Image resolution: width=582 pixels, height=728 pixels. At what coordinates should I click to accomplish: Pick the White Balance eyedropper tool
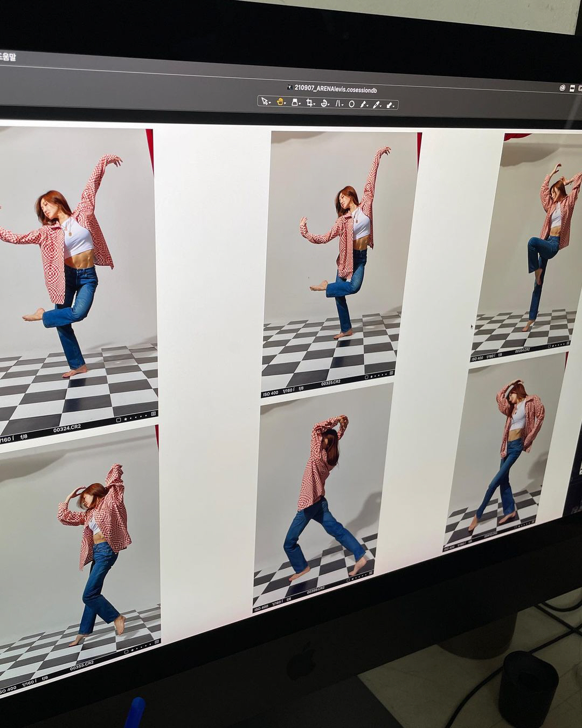376,105
